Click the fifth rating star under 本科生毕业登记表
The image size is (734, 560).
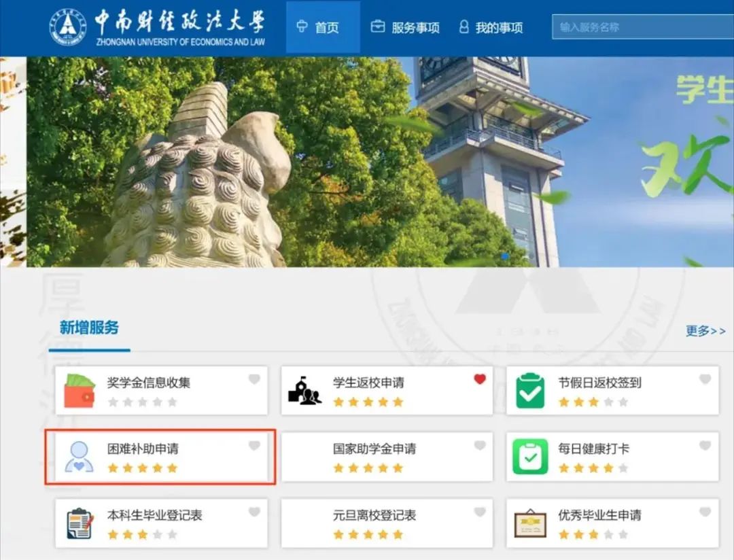pos(173,534)
